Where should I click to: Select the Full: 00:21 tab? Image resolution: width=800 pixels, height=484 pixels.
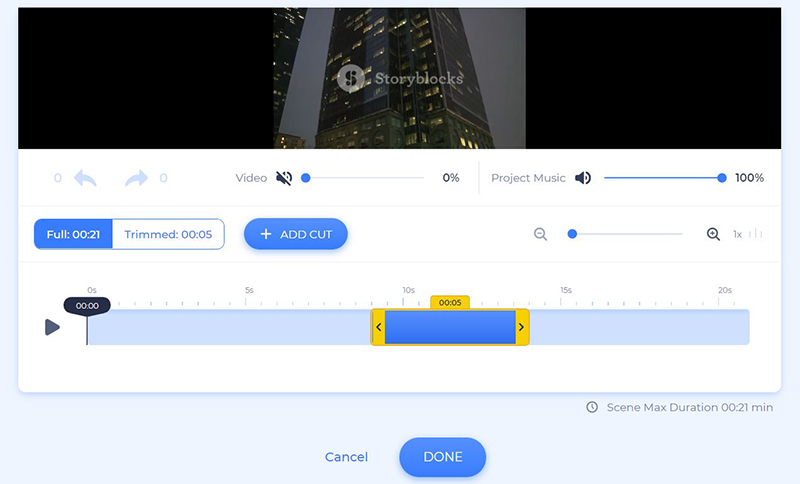click(x=73, y=234)
